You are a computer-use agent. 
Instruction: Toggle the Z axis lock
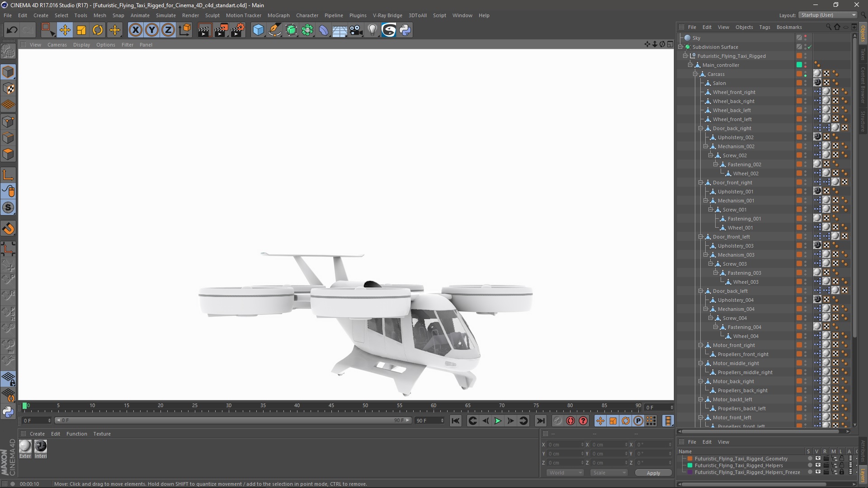(168, 30)
